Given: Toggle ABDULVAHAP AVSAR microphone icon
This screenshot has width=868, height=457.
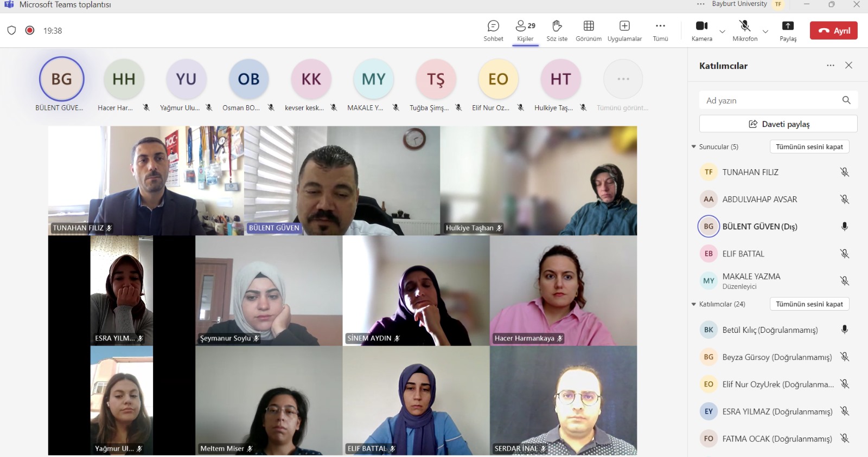Looking at the screenshot, I should click(x=844, y=199).
